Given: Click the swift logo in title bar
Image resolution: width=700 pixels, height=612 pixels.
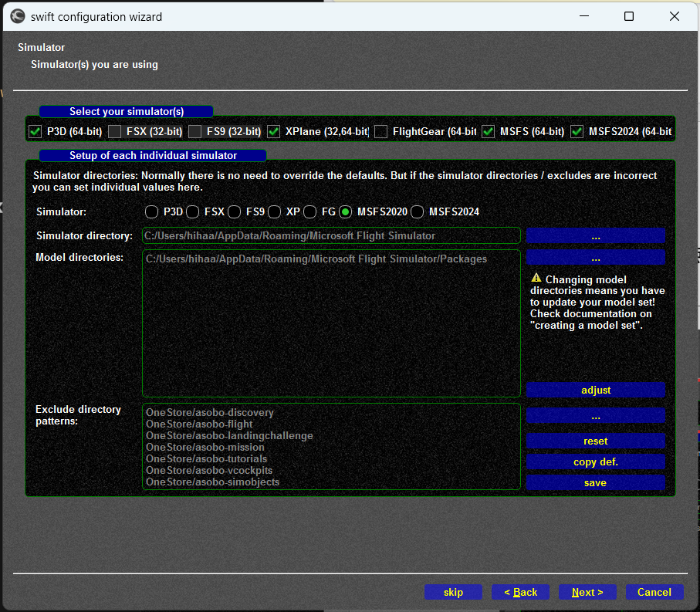Looking at the screenshot, I should 18,16.
